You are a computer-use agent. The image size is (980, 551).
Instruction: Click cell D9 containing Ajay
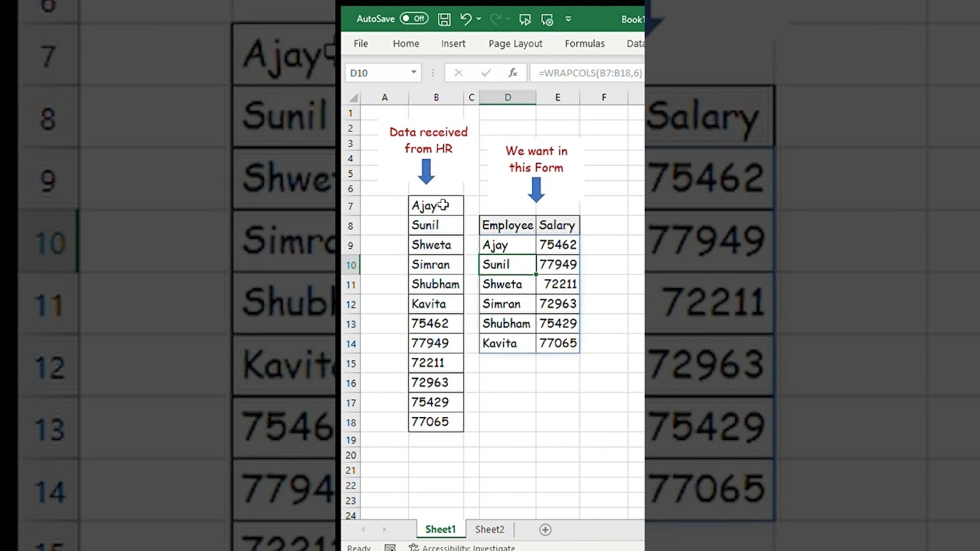pyautogui.click(x=508, y=246)
